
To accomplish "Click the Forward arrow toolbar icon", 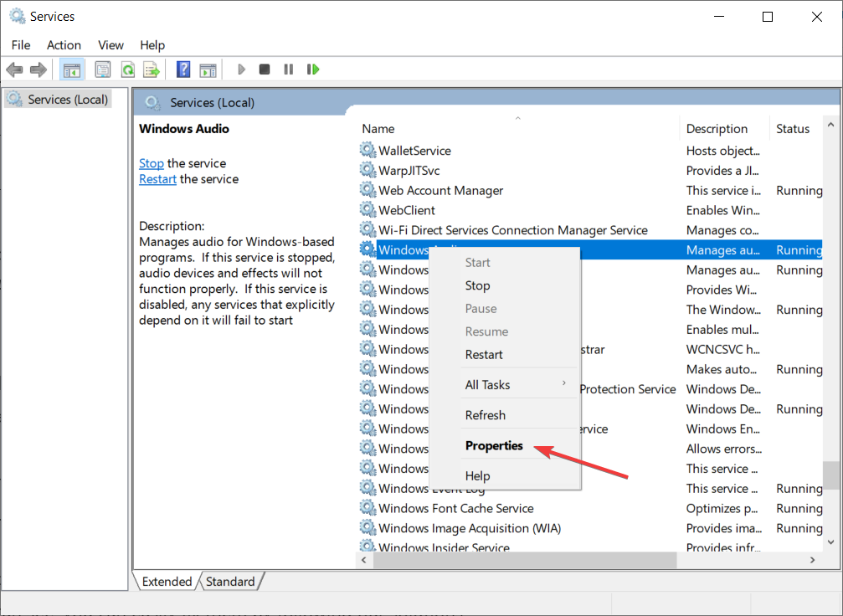I will coord(39,69).
